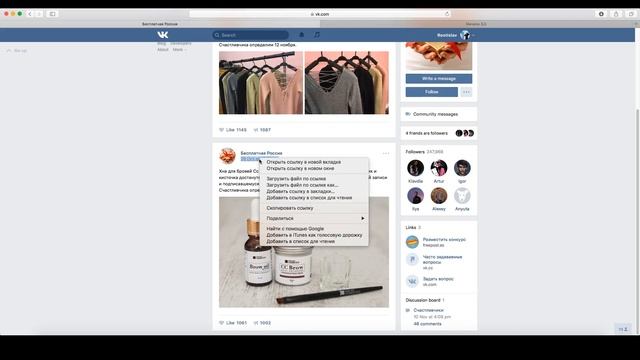The image size is (640, 360).
Task: Open follower Artur's avatar
Action: (x=439, y=168)
